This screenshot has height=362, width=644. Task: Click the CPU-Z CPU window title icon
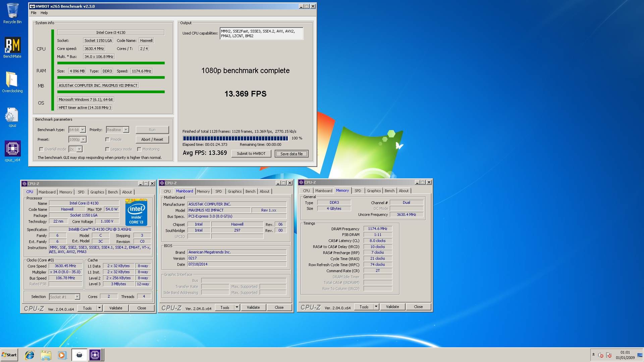tap(24, 184)
